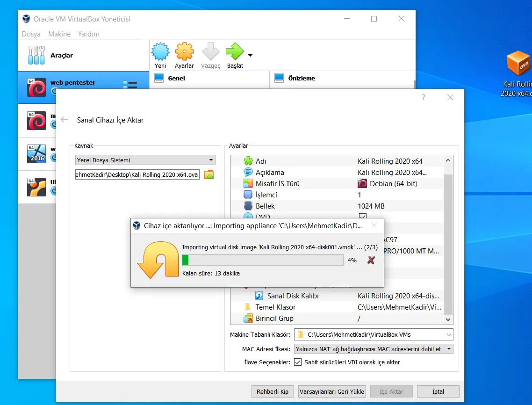Open web pentester machine menu list icon
532x405 pixels.
[x=130, y=85]
